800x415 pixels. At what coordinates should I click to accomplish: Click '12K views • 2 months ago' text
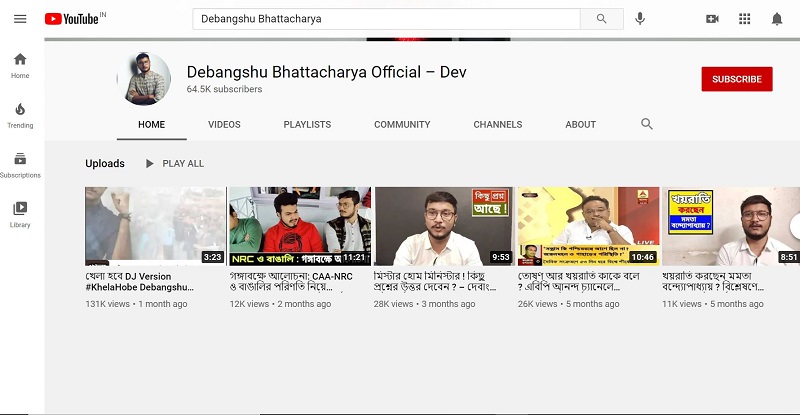[280, 304]
